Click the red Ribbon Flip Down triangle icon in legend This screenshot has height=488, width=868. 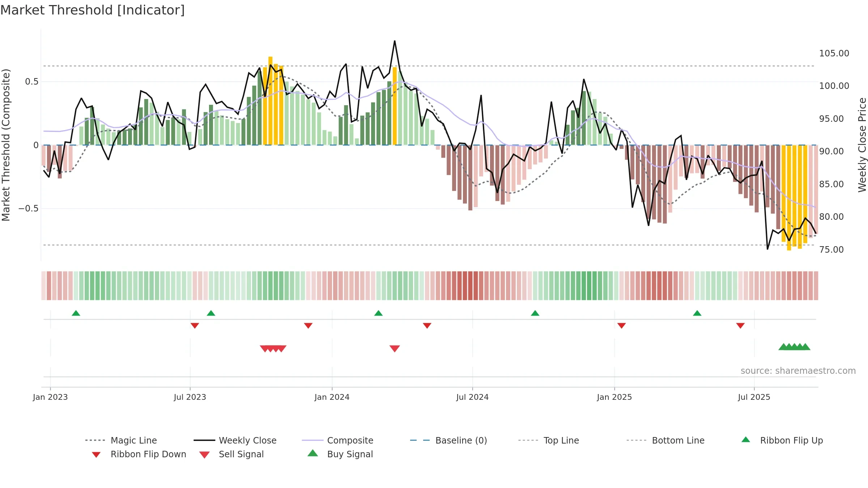[96, 455]
